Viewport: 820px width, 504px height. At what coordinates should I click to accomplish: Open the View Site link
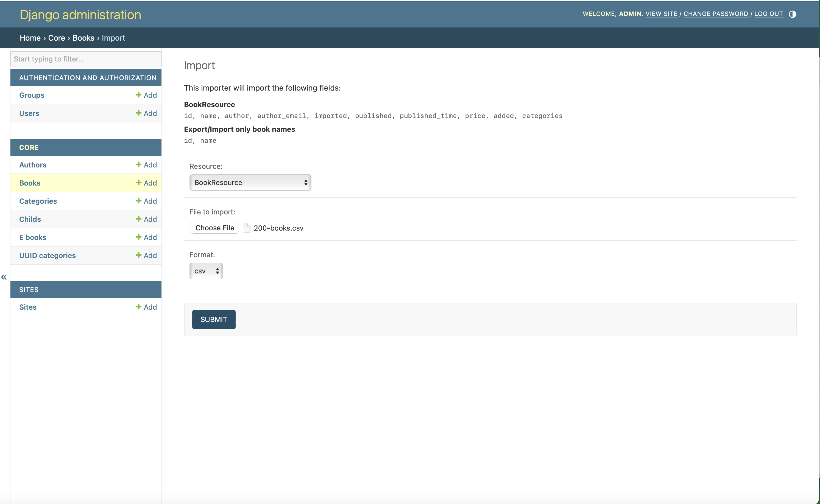pos(661,14)
